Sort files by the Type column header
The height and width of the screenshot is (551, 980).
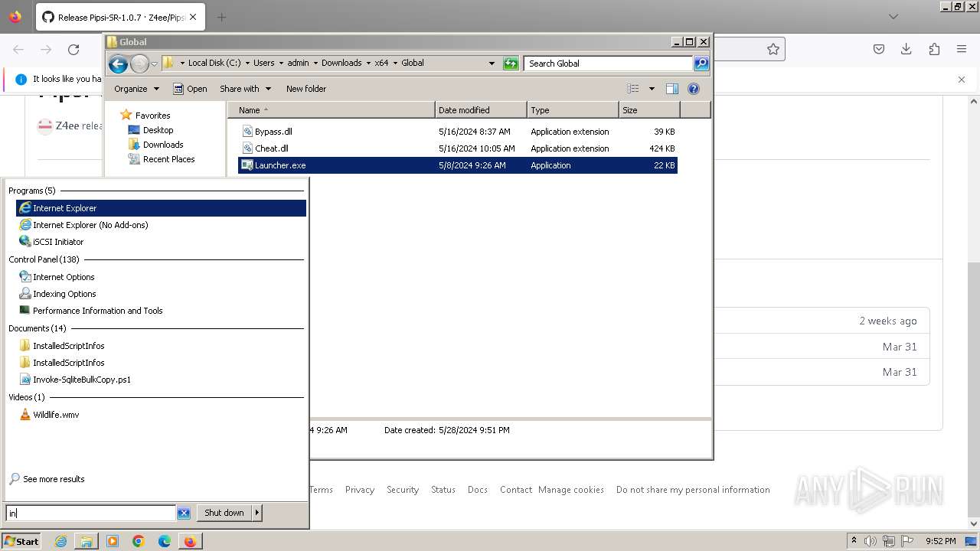click(x=573, y=110)
